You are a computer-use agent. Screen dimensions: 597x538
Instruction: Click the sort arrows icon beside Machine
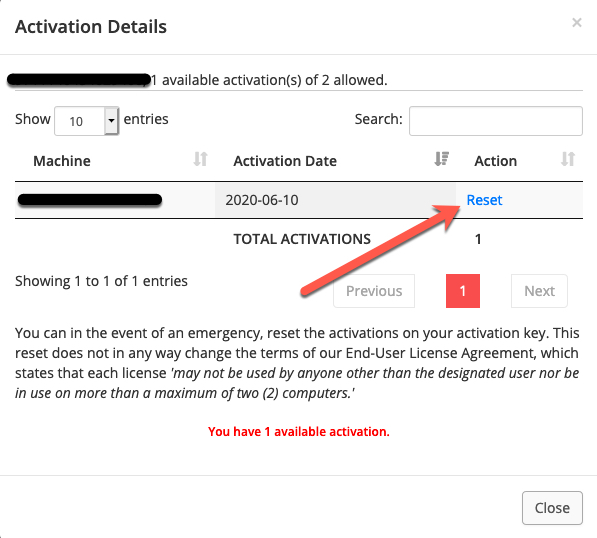[200, 159]
